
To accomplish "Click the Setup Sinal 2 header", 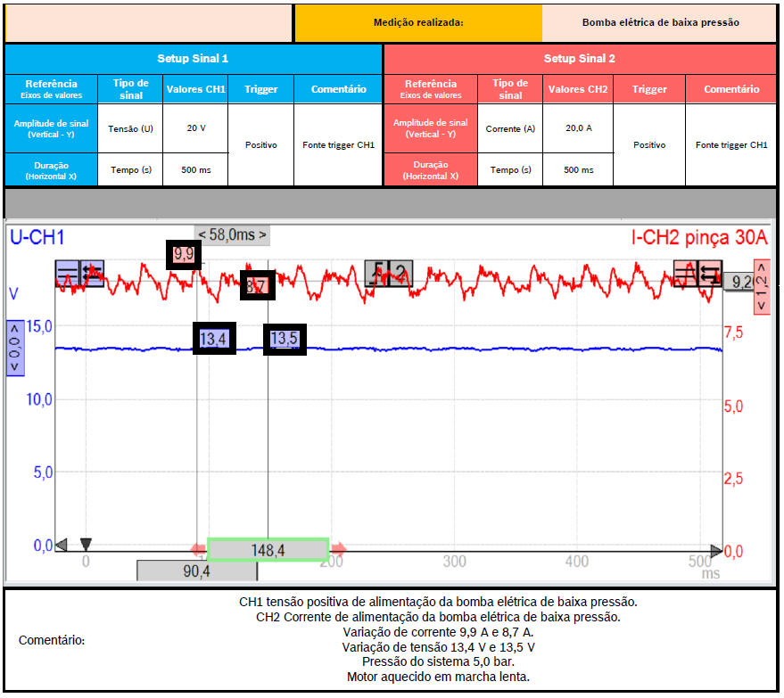I will 579,59.
